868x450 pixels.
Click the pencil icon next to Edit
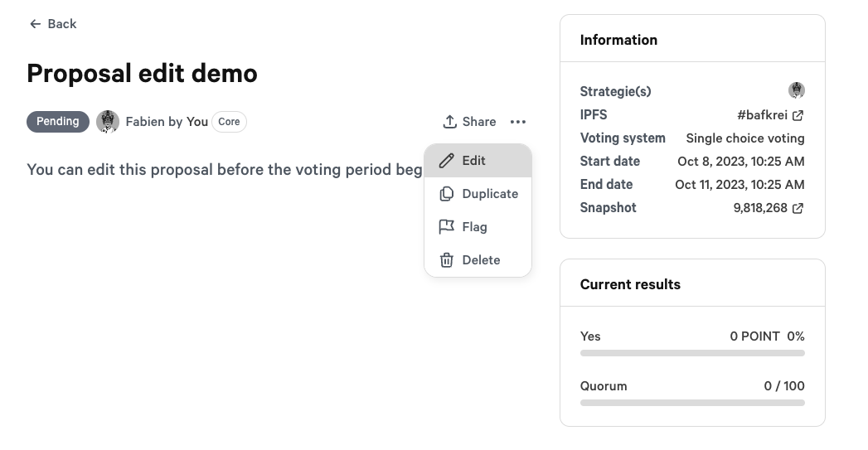(x=446, y=161)
